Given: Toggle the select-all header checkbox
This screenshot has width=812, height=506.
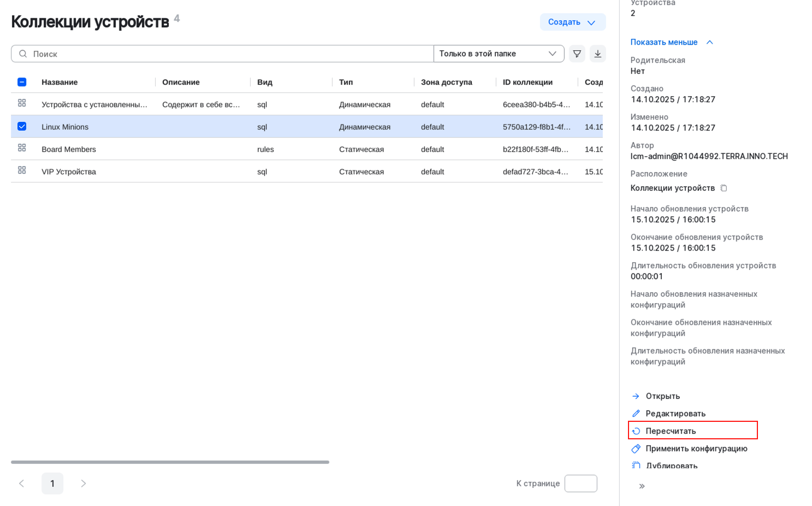Looking at the screenshot, I should click(x=22, y=82).
